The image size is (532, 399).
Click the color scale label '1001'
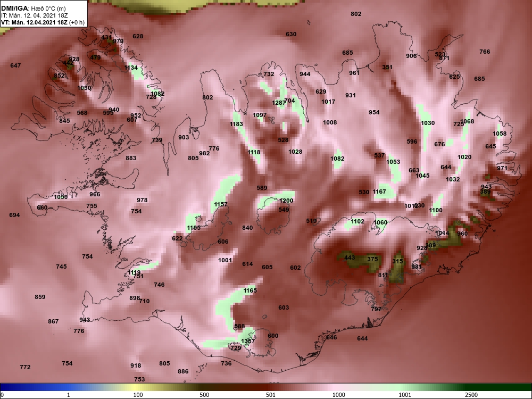point(405,395)
